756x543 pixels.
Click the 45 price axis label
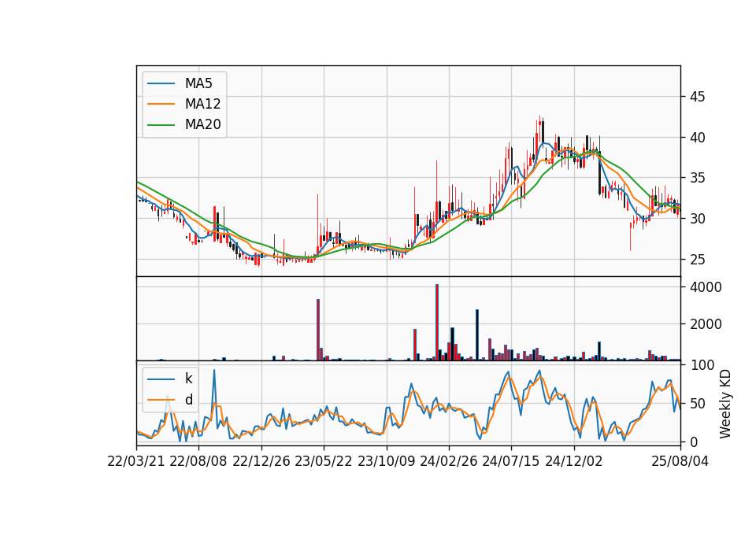697,97
